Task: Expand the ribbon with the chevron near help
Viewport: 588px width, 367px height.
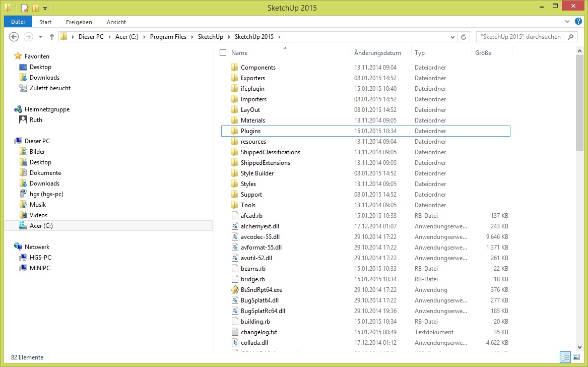Action: (x=567, y=22)
